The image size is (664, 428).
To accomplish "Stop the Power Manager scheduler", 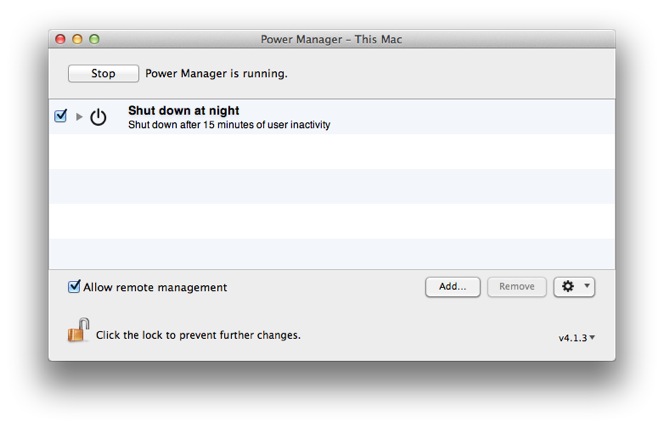I will coord(103,73).
